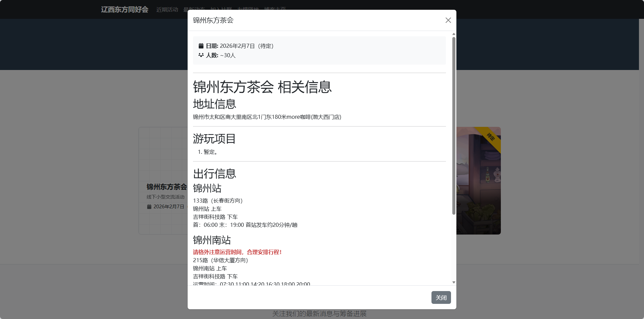Click the 锦州东方茶会 card title
This screenshot has height=319, width=644.
pyautogui.click(x=166, y=187)
